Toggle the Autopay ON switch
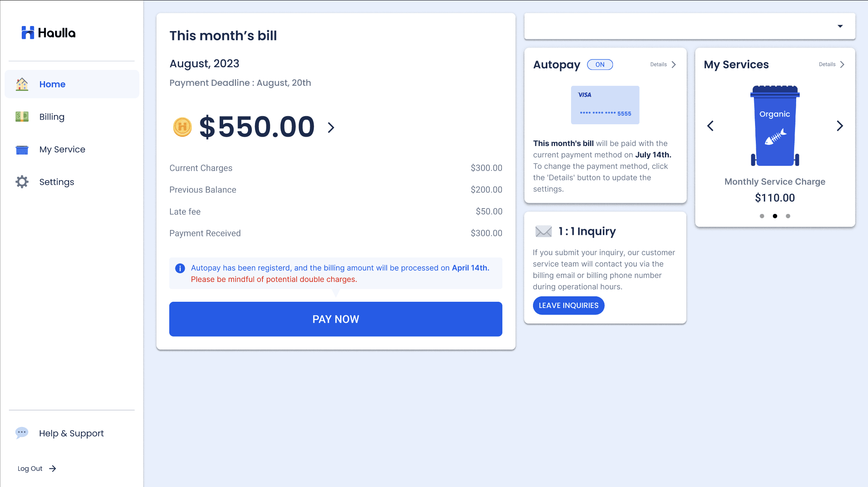Viewport: 868px width, 487px height. (600, 64)
